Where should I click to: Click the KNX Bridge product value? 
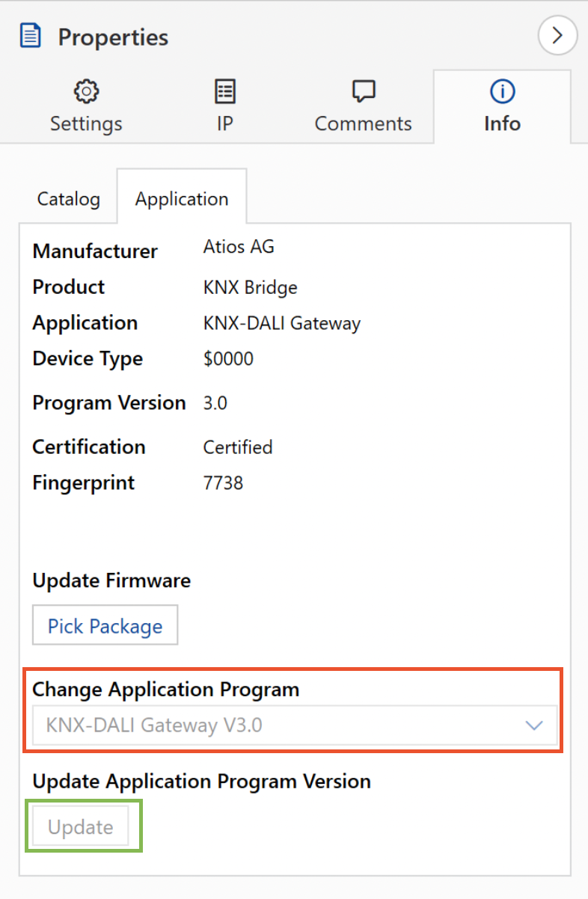click(250, 287)
